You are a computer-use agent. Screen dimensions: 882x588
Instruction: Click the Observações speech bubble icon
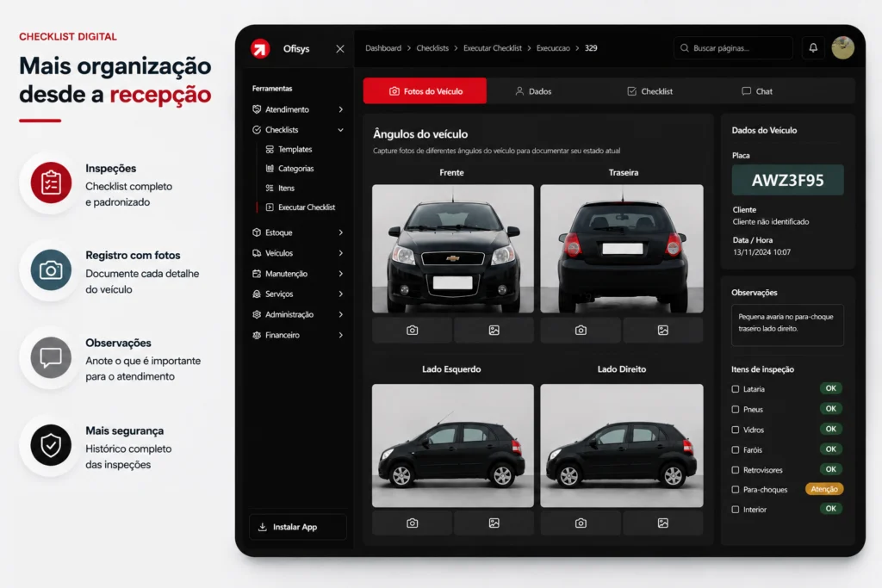click(x=51, y=357)
